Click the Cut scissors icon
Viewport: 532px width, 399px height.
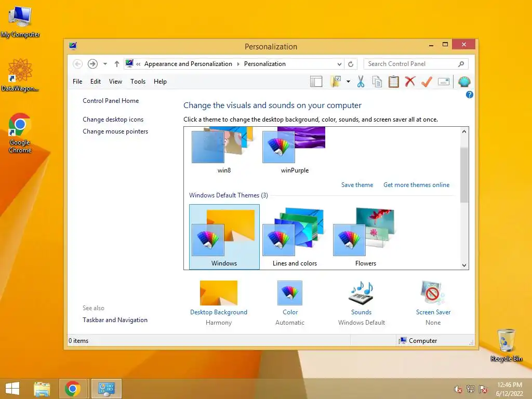pyautogui.click(x=361, y=82)
